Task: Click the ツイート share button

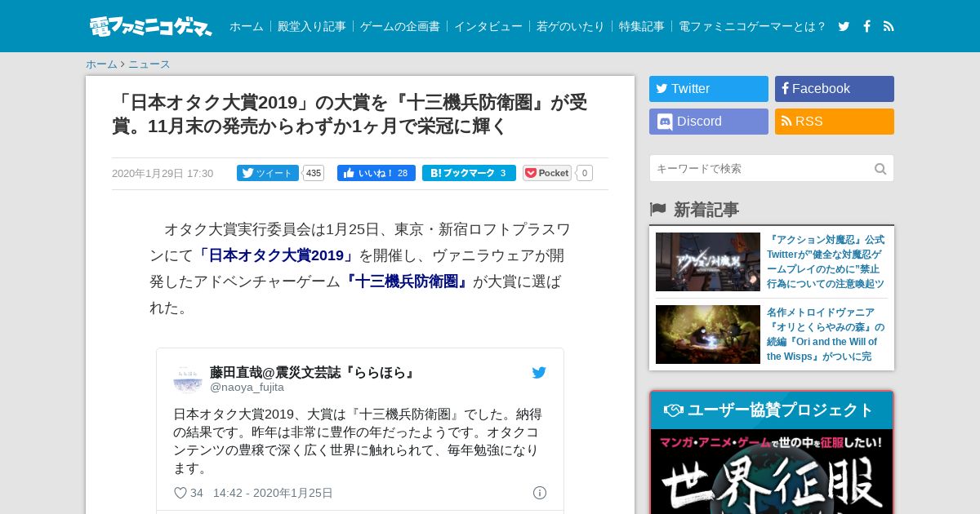Action: [268, 173]
